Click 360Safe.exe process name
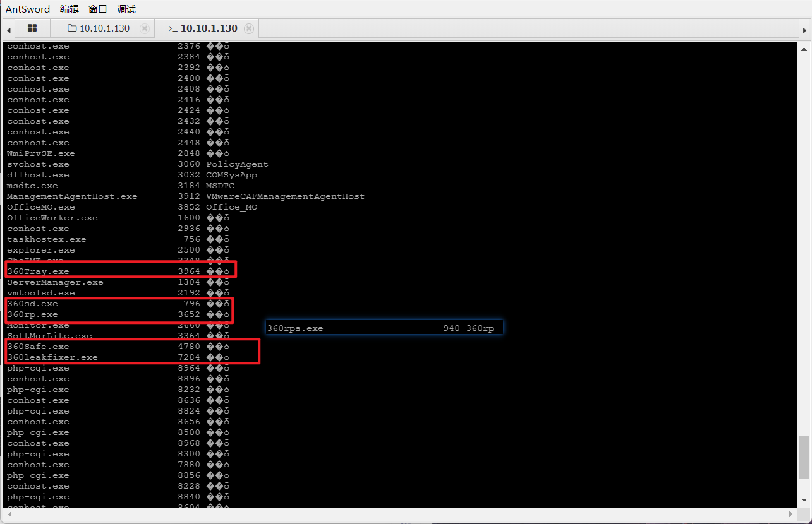The height and width of the screenshot is (524, 812). click(x=38, y=347)
